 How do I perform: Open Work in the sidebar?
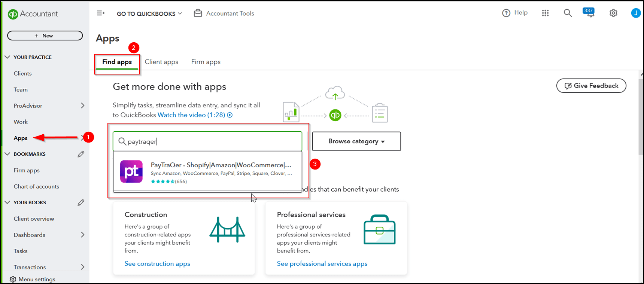(21, 122)
